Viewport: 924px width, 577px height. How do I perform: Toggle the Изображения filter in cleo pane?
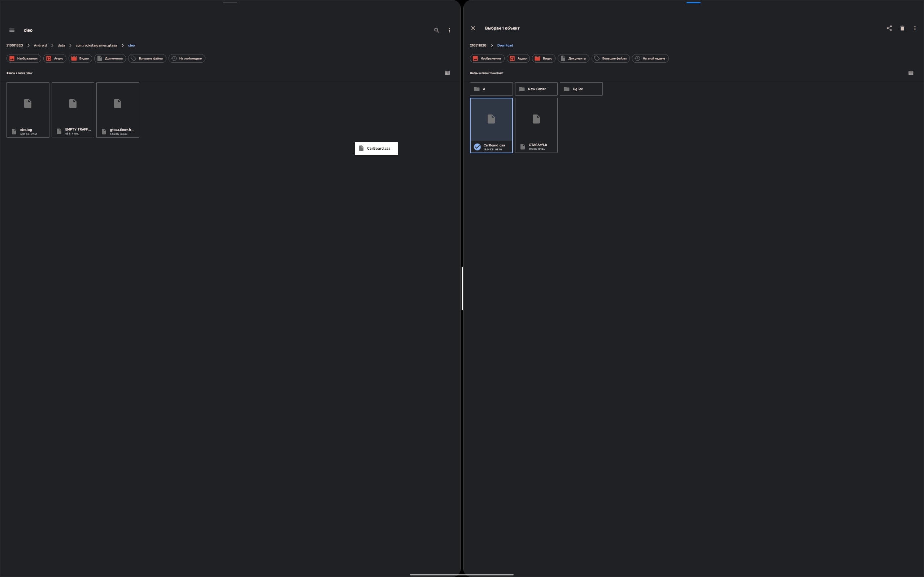tap(24, 58)
